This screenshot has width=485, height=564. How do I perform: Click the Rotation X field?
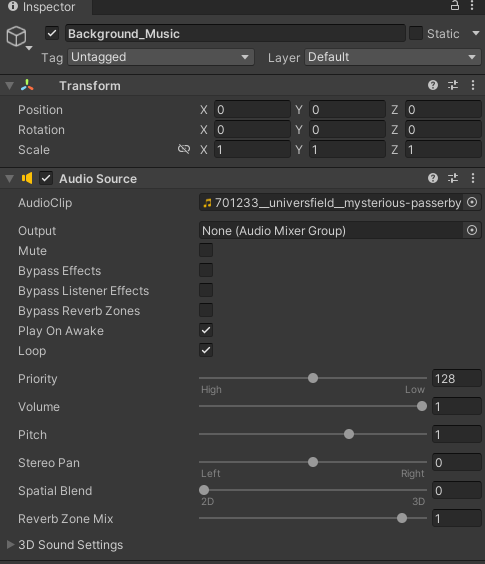[252, 129]
